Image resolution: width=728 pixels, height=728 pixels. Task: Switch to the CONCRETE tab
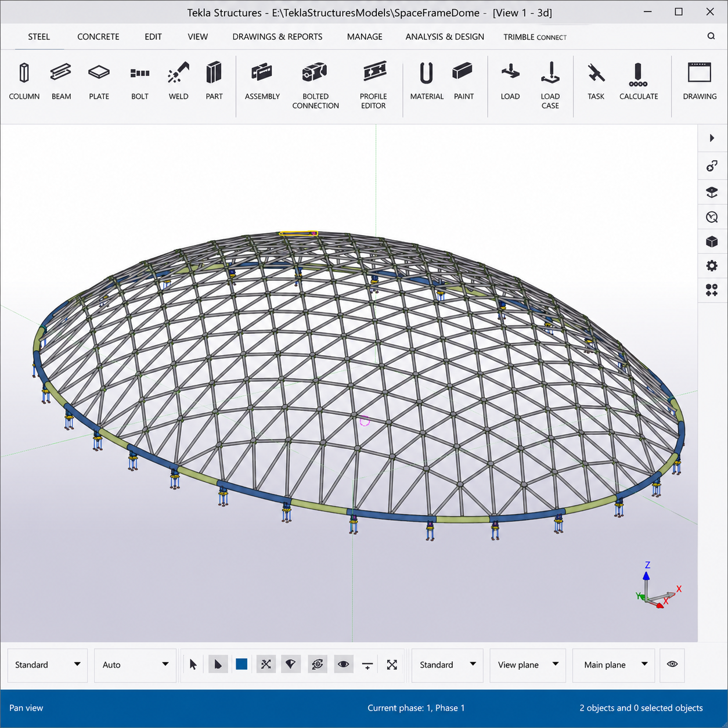[98, 37]
